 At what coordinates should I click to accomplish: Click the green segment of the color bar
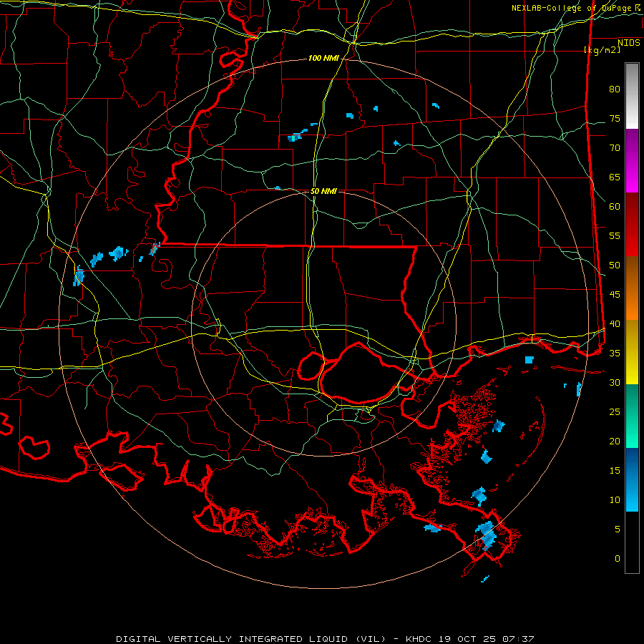[x=632, y=416]
